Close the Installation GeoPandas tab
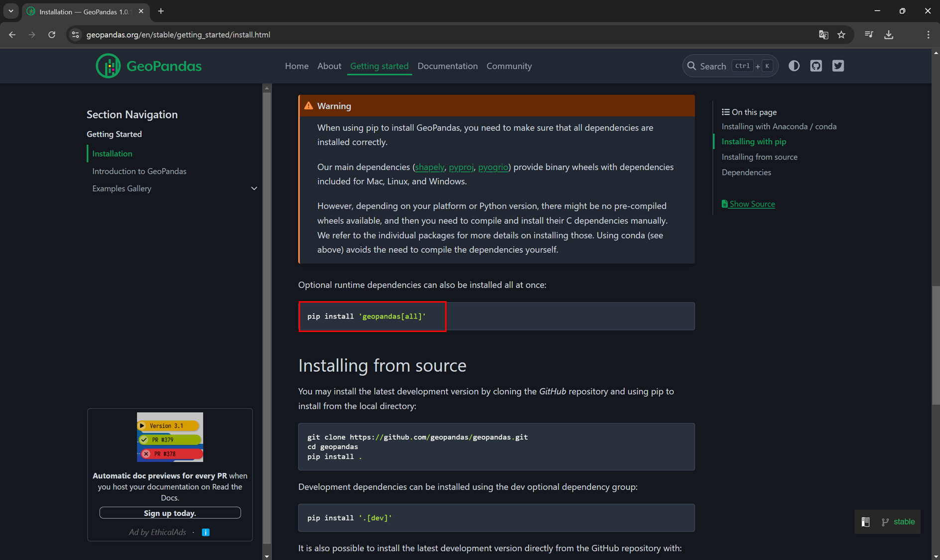940x560 pixels. [x=141, y=11]
